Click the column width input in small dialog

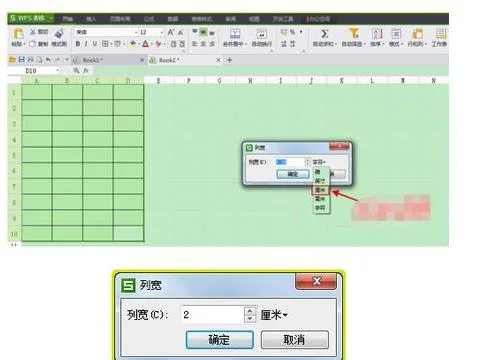(289, 162)
